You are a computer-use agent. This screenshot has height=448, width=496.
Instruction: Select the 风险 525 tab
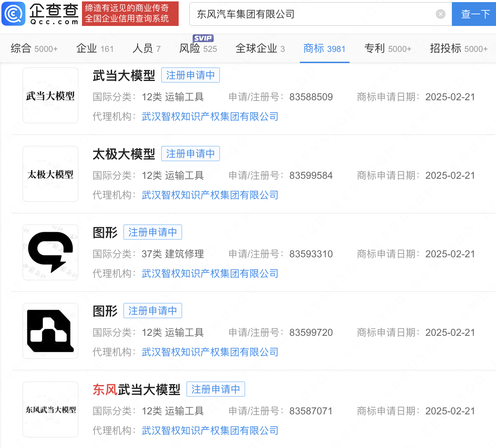(x=198, y=48)
